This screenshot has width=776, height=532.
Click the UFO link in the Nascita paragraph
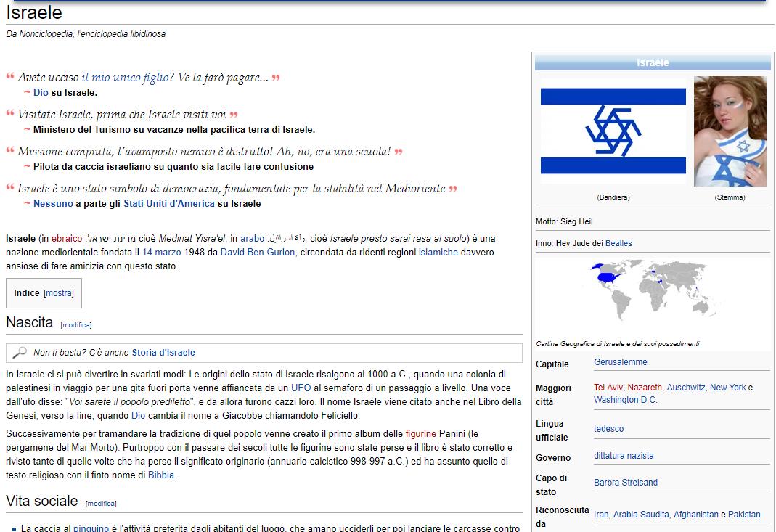pyautogui.click(x=301, y=388)
